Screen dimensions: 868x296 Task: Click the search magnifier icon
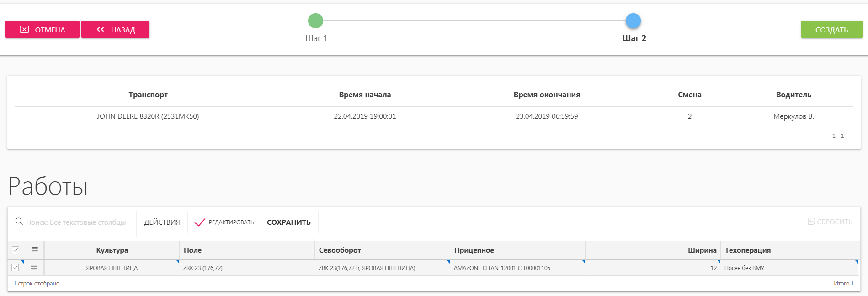click(19, 222)
